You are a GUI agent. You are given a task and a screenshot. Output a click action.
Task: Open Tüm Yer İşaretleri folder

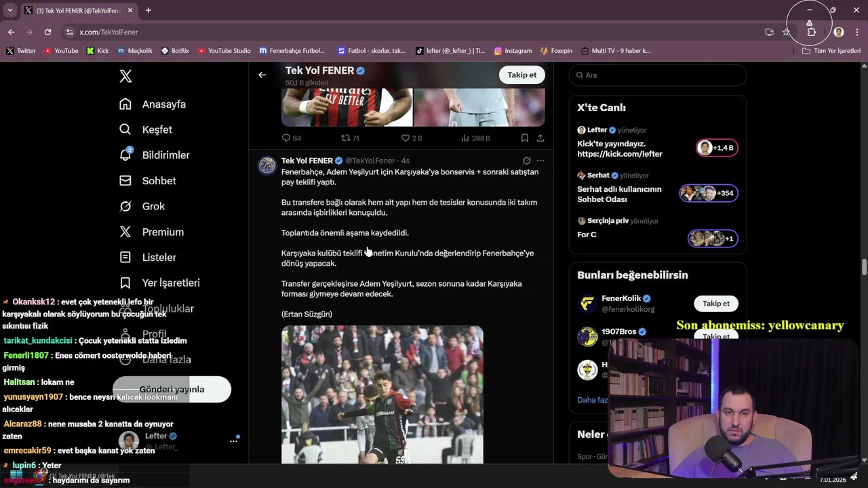click(x=831, y=51)
